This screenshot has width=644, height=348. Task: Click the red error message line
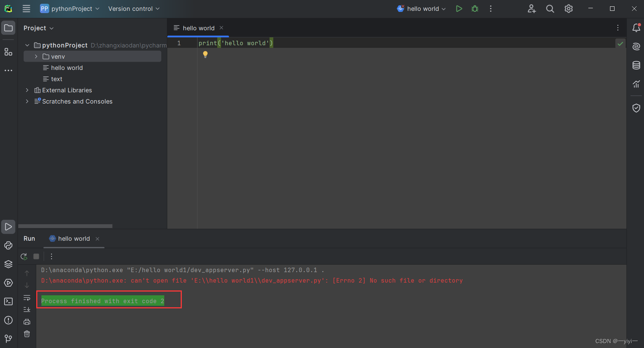click(x=252, y=280)
